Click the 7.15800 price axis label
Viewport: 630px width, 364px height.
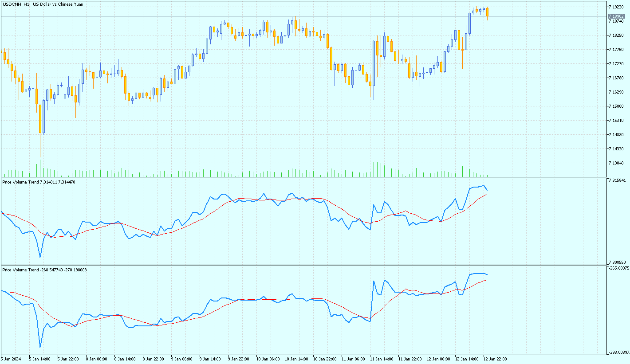coord(617,106)
